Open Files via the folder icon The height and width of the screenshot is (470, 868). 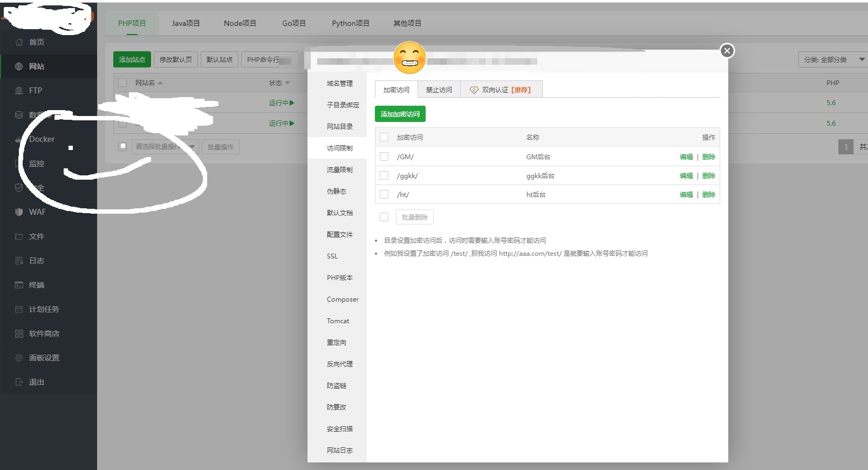coord(19,236)
